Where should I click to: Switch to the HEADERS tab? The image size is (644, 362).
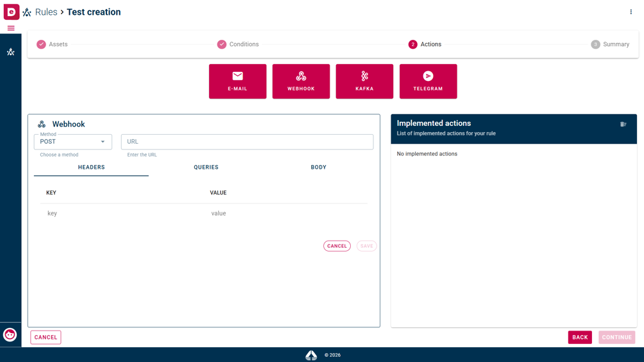pyautogui.click(x=91, y=168)
